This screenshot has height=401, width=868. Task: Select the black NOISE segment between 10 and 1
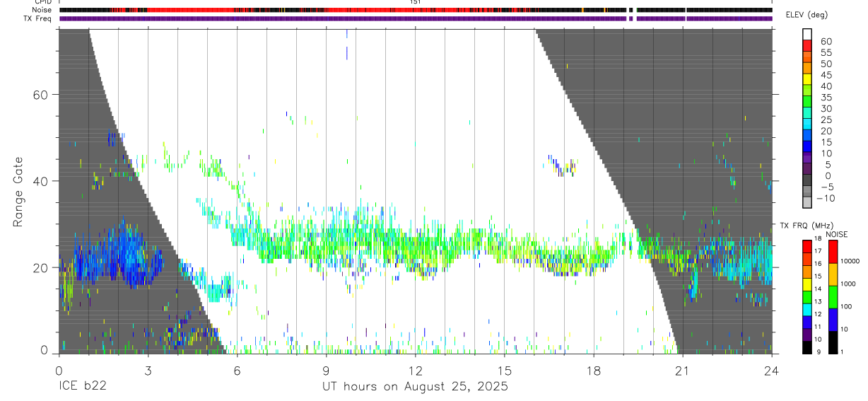point(833,342)
